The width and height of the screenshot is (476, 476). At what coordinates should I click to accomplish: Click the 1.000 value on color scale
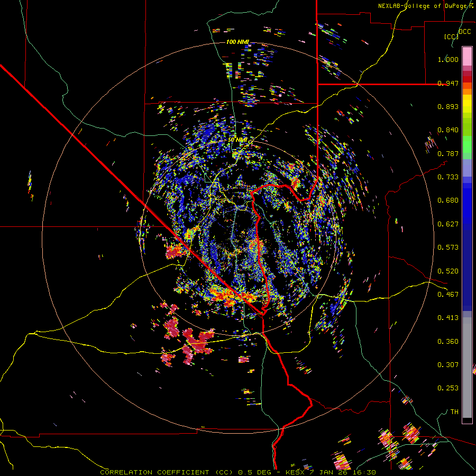tap(448, 59)
